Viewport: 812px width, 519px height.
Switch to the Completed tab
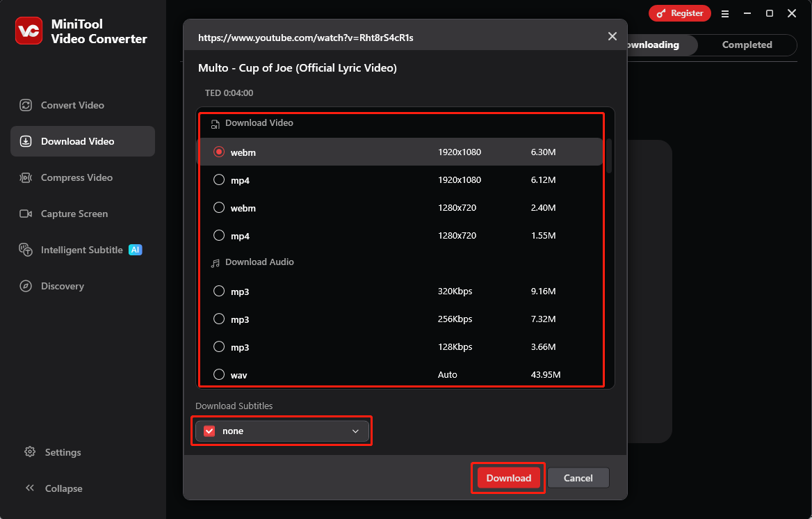point(747,45)
